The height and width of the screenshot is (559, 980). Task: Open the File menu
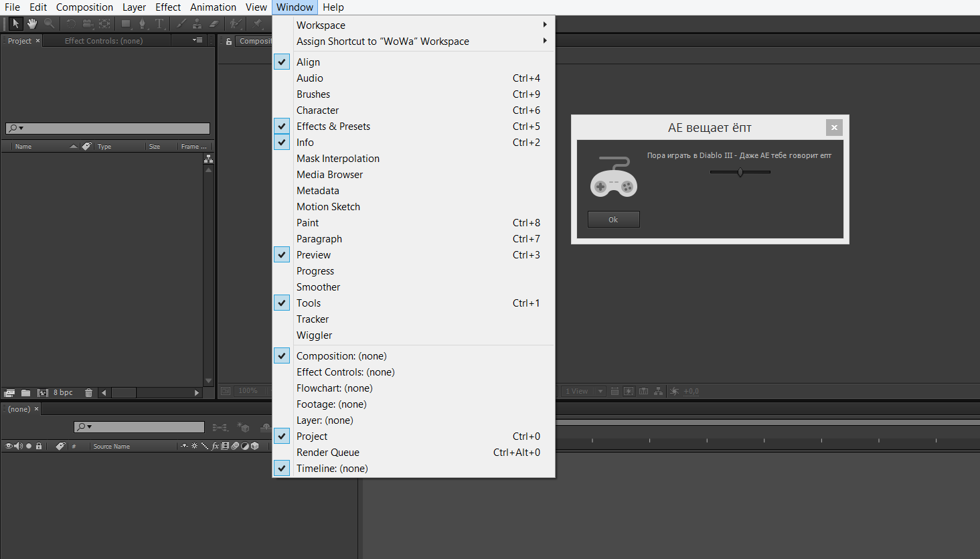(12, 7)
